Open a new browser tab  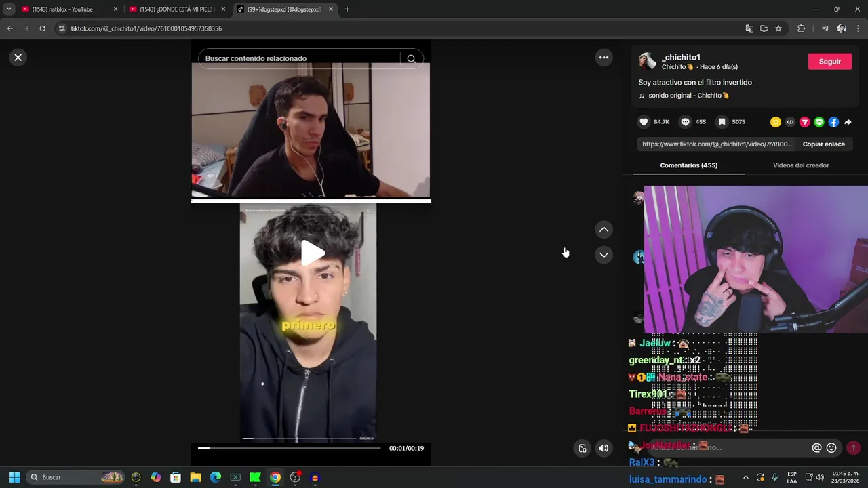pyautogui.click(x=347, y=9)
